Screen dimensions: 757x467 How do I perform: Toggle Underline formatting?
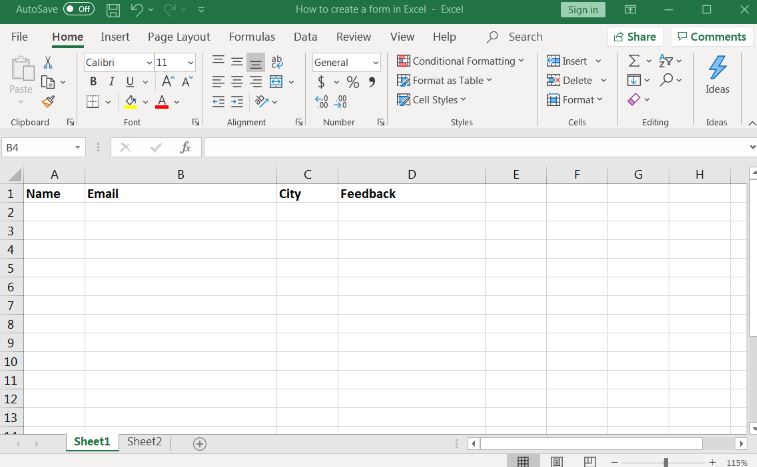pos(130,82)
